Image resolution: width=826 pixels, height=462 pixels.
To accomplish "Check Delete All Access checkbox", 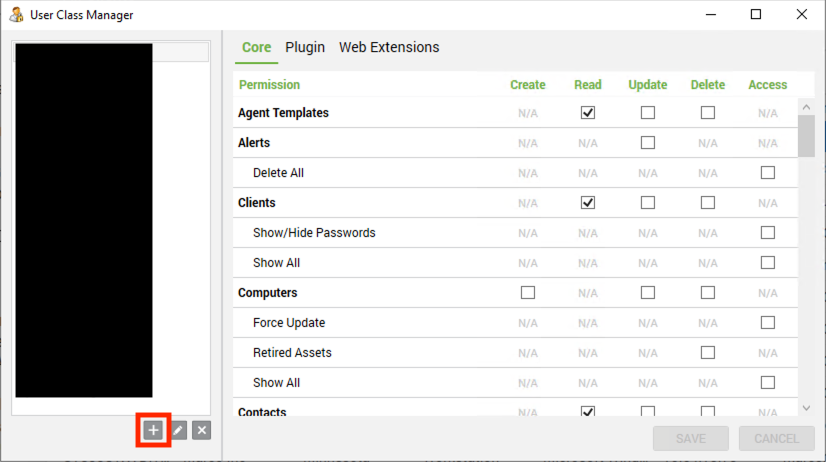I will click(x=768, y=173).
